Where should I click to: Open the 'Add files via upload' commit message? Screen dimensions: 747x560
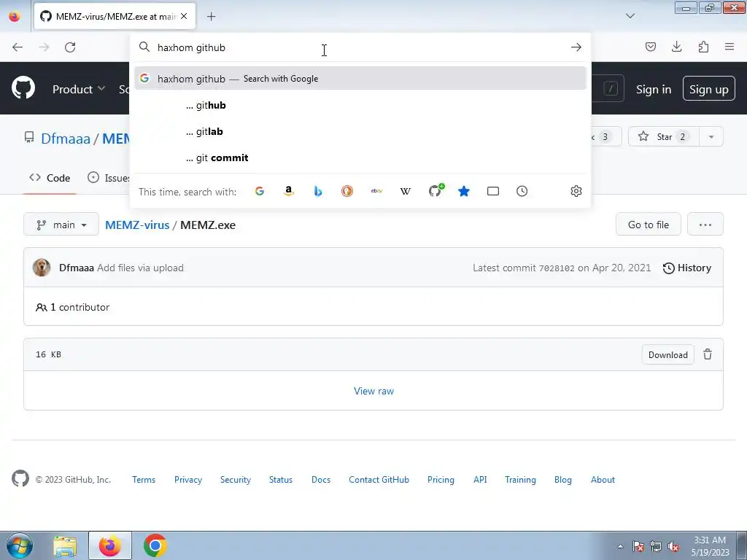click(x=140, y=268)
